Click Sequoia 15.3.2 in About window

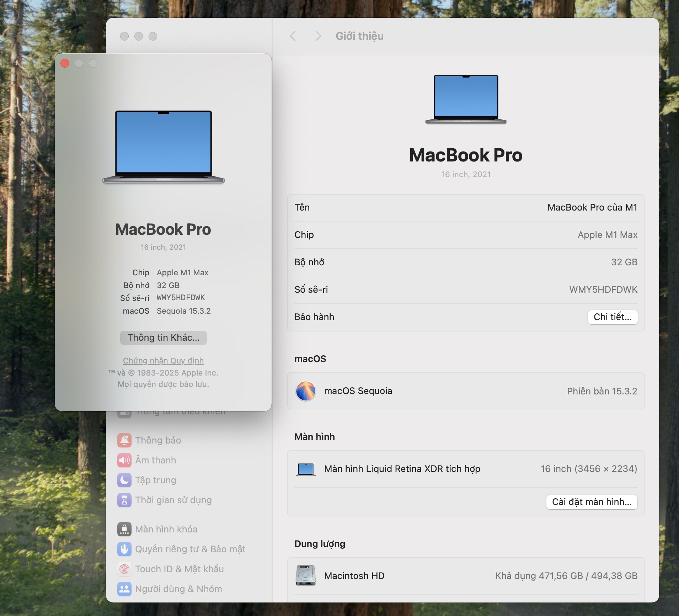184,311
